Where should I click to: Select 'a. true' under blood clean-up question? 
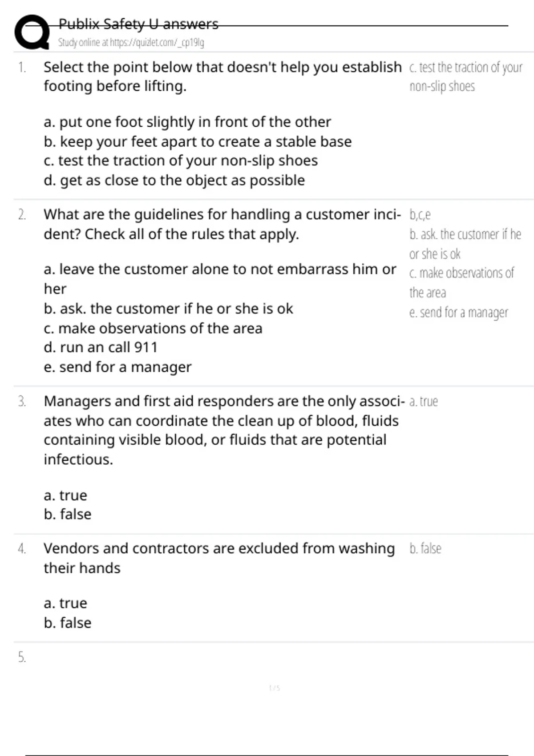coord(65,495)
